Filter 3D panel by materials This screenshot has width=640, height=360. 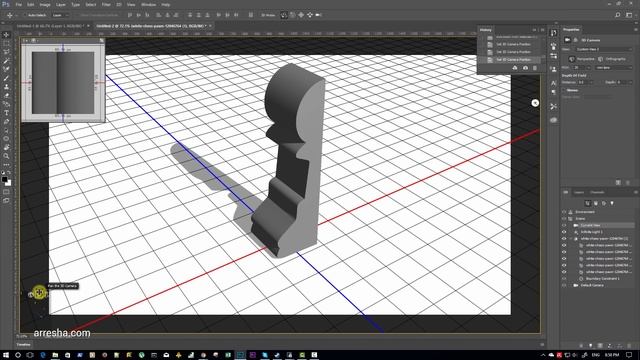point(604,203)
